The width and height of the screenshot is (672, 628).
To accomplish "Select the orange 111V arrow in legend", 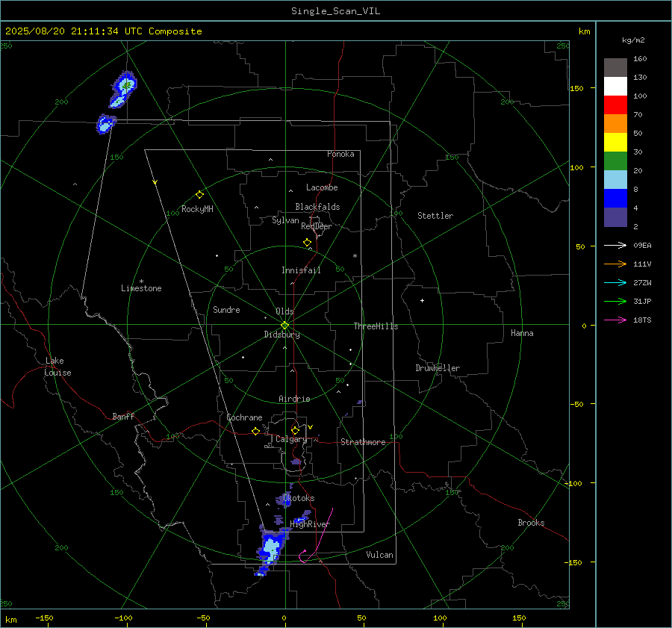I will (x=615, y=264).
